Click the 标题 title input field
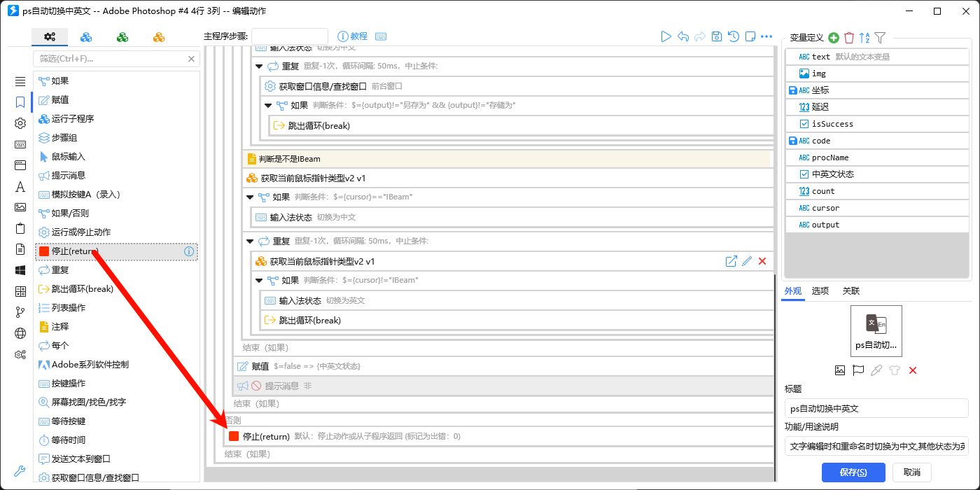This screenshot has width=980, height=490. (x=876, y=408)
